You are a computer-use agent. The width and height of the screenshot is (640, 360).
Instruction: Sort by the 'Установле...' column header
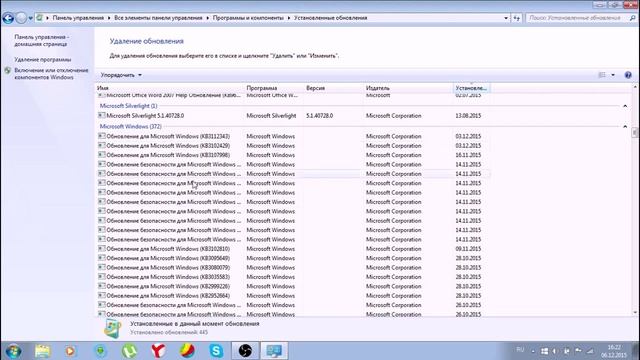click(471, 88)
